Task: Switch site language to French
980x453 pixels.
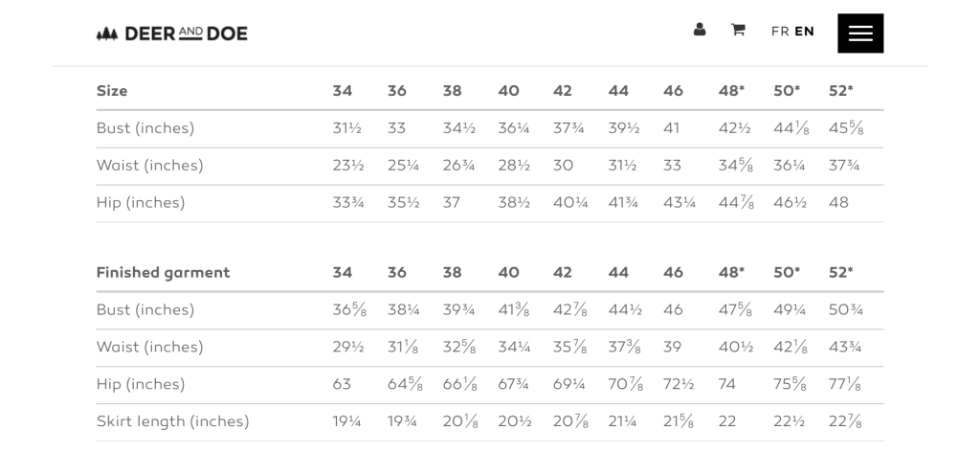Action: pos(780,32)
